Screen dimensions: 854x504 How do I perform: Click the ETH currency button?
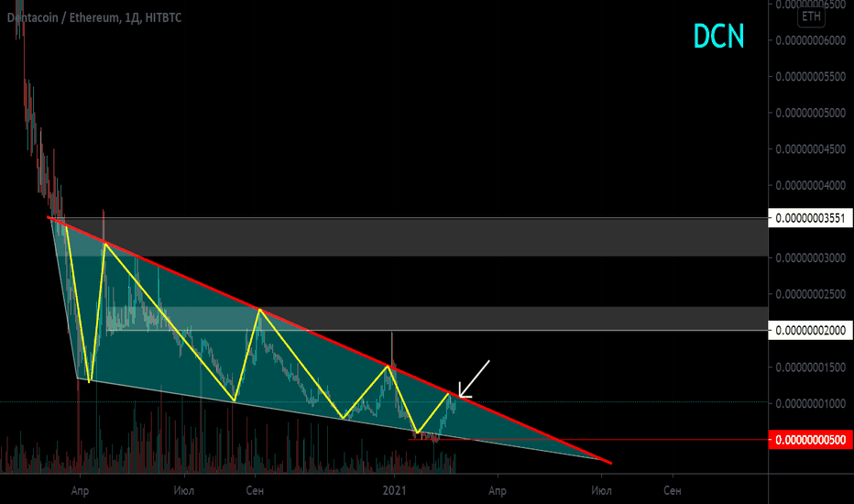point(811,16)
